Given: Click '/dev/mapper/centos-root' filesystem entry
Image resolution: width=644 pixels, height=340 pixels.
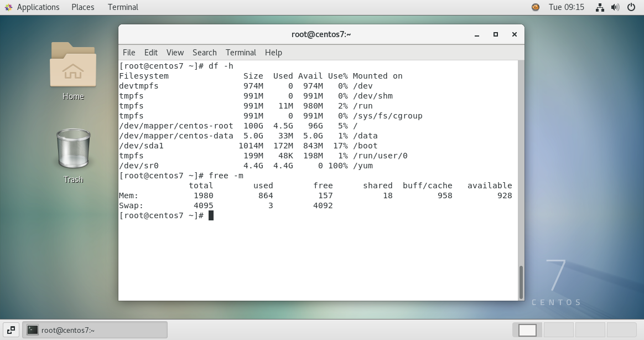Looking at the screenshot, I should [176, 126].
